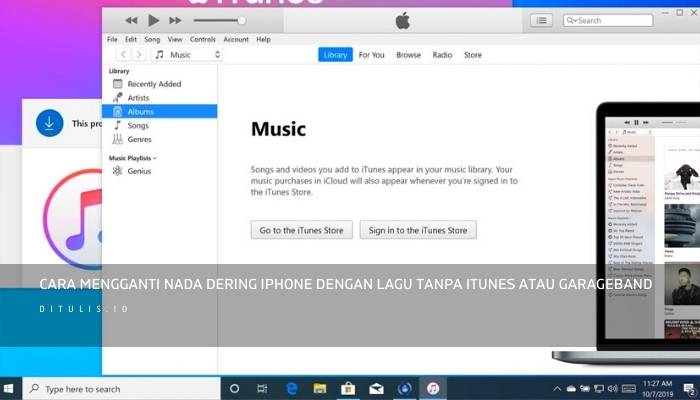Screen dimensions: 700x400
Task: Click the taskbar search box
Action: [121, 389]
